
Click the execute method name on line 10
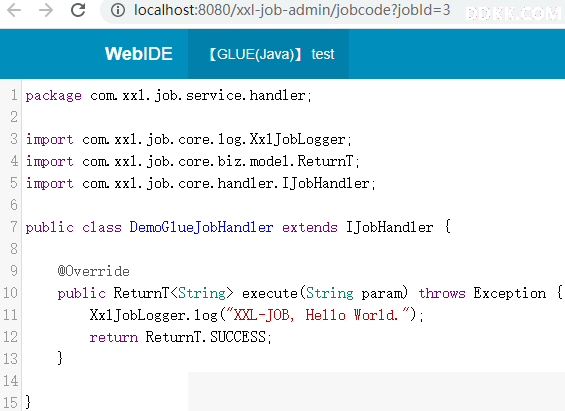(270, 293)
